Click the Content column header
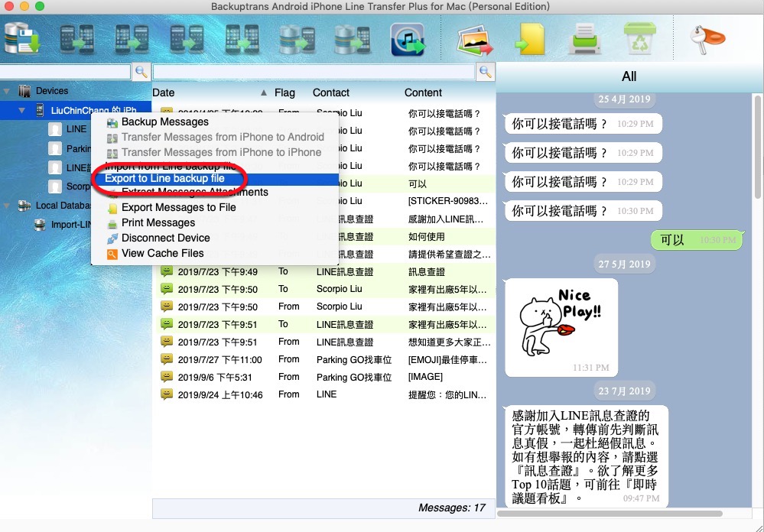764x532 pixels. coord(423,92)
